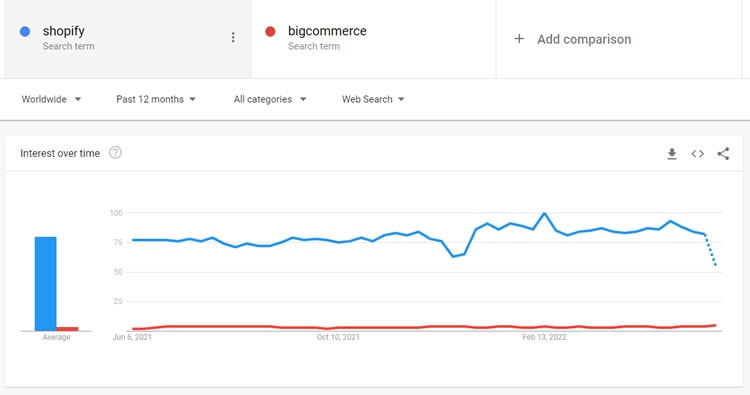Open the Web Search type dropdown
The image size is (750, 395).
(x=373, y=99)
